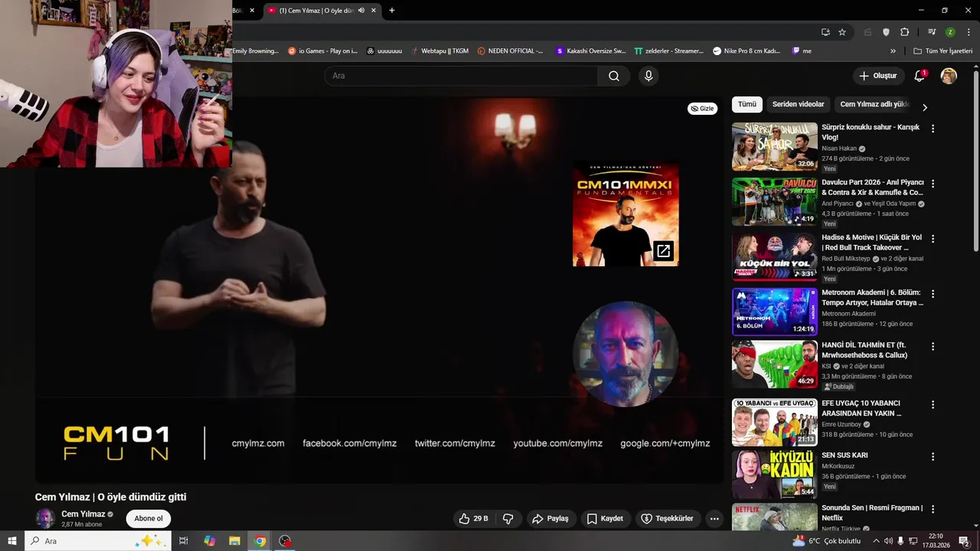Open the OBS icon on the taskbar

286,541
